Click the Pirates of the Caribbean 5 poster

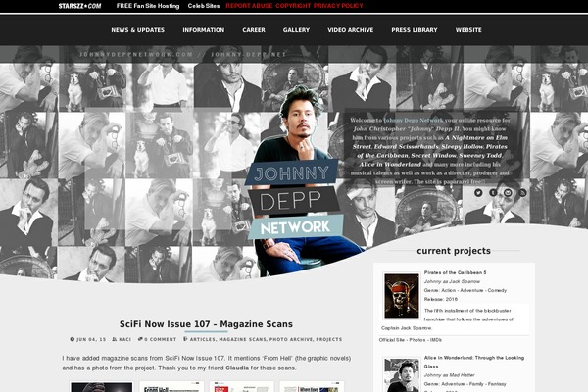point(402,296)
